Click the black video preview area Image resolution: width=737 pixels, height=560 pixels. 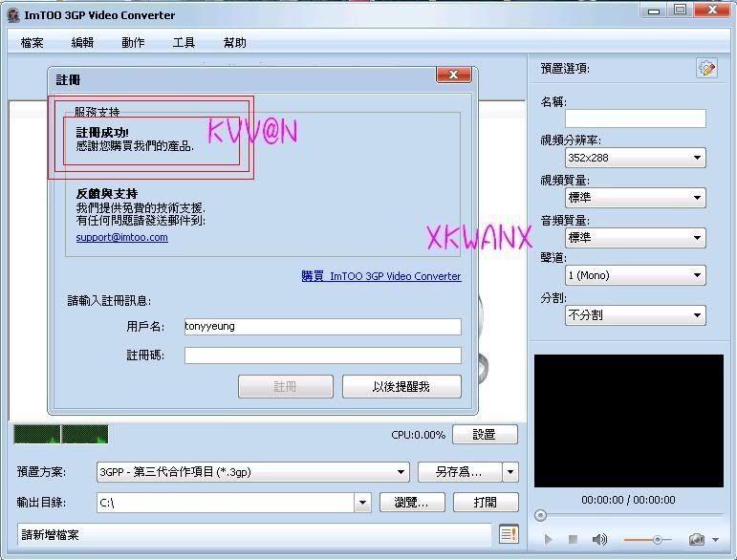pyautogui.click(x=629, y=420)
